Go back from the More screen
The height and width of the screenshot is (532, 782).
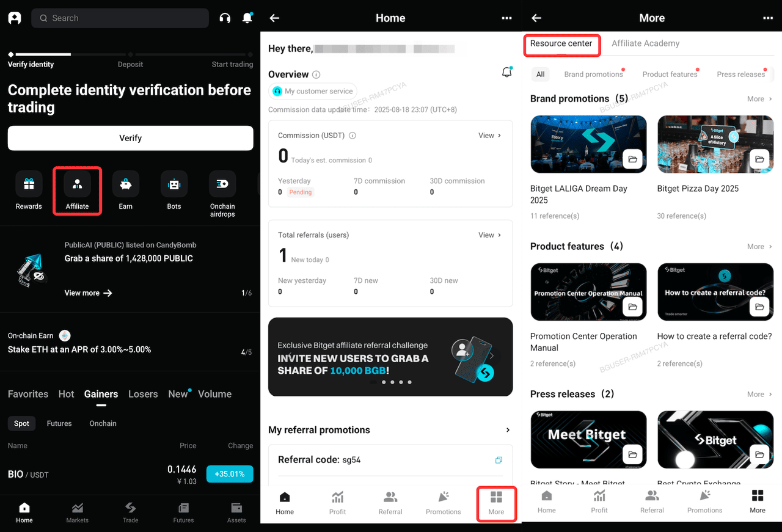536,18
